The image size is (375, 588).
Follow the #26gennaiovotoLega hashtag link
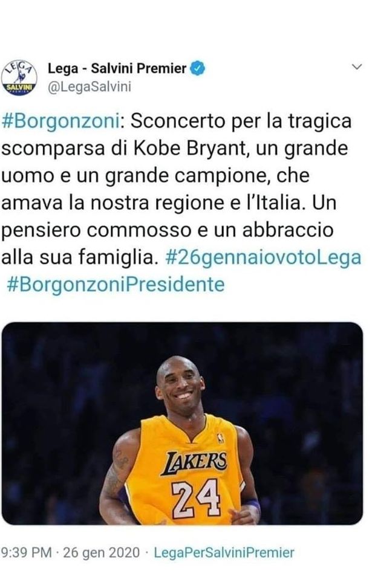click(x=263, y=257)
